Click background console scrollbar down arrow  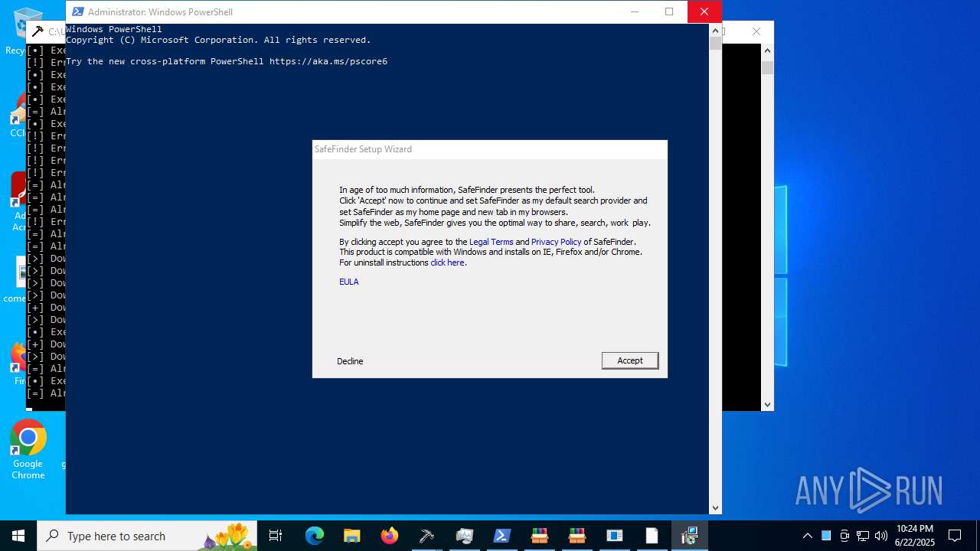767,405
